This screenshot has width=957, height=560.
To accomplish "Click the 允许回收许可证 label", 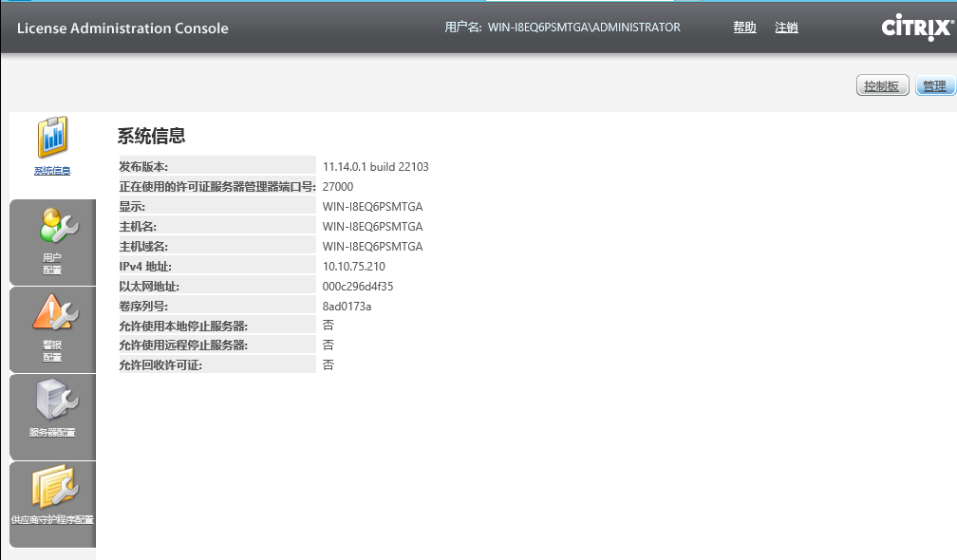I will 160,364.
